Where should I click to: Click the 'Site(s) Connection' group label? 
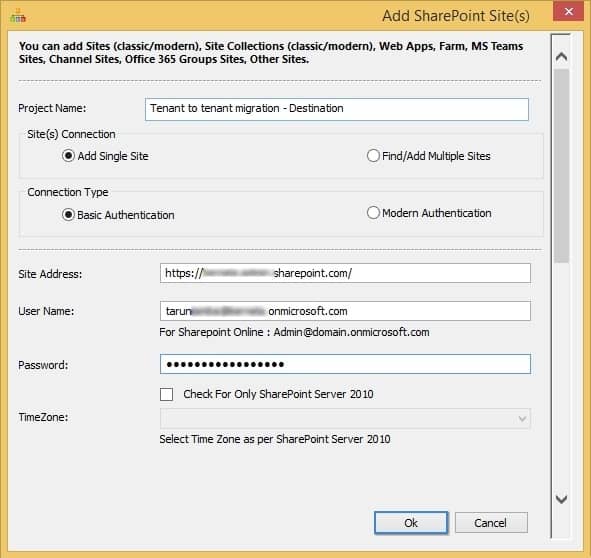click(71, 134)
